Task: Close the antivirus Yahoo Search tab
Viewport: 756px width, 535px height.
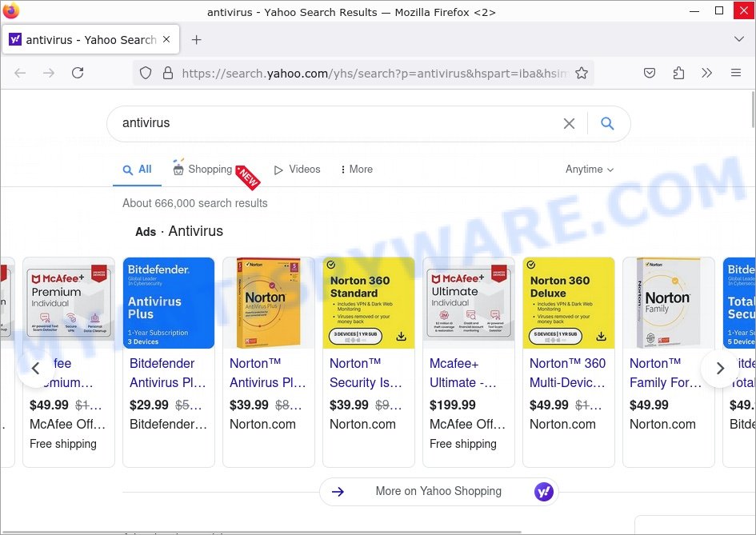Action: pyautogui.click(x=166, y=39)
